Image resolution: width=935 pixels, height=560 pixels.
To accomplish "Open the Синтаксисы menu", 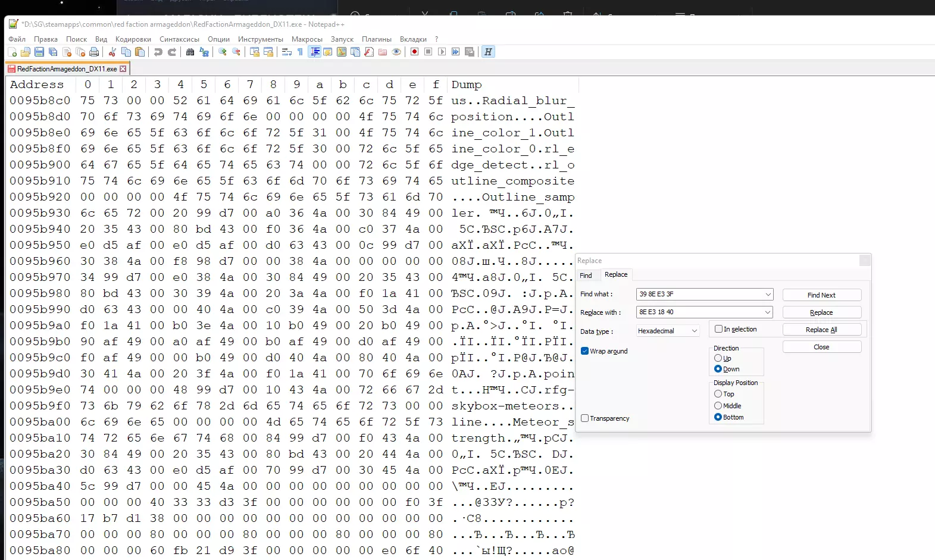I will pyautogui.click(x=179, y=39).
